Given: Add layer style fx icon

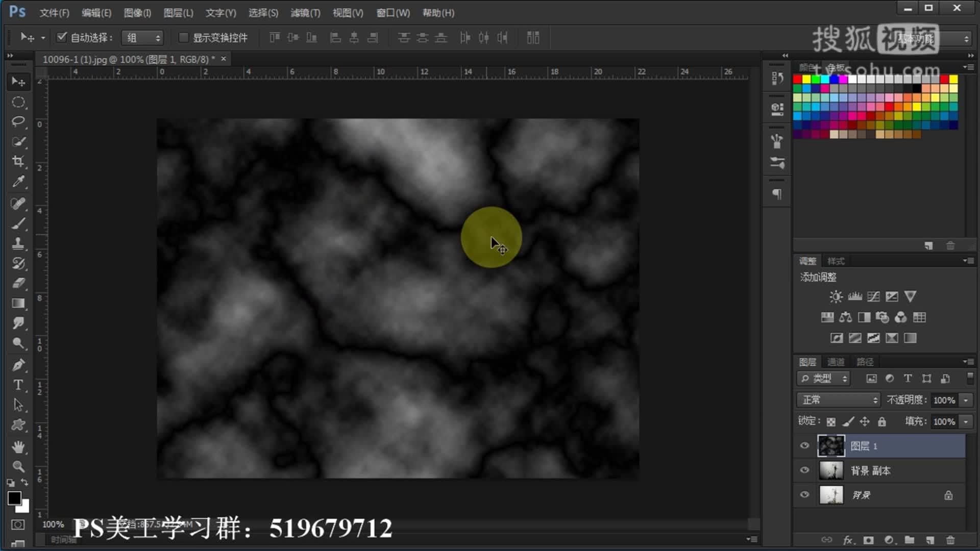Looking at the screenshot, I should [848, 540].
